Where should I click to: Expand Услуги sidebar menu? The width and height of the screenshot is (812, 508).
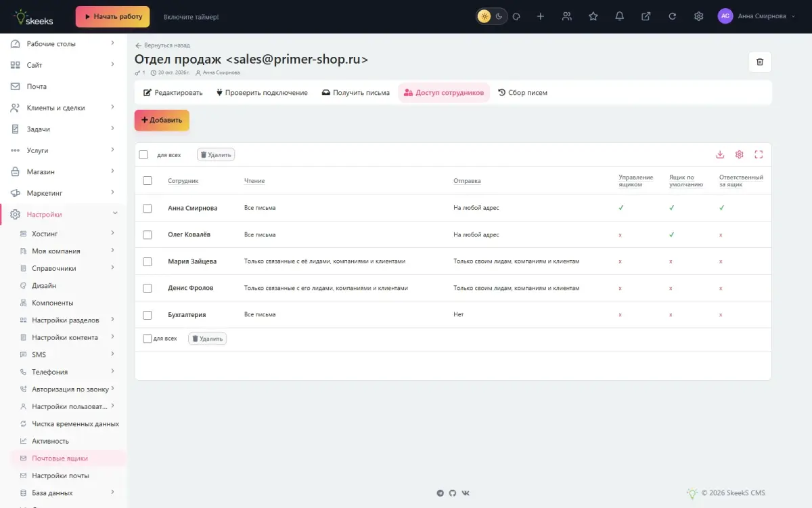(63, 150)
